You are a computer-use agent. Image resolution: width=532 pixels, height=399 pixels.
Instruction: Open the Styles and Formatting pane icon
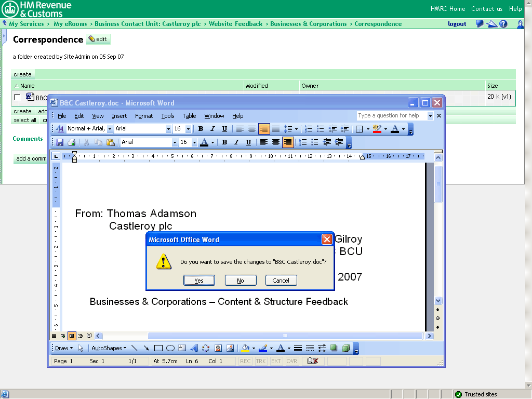60,129
